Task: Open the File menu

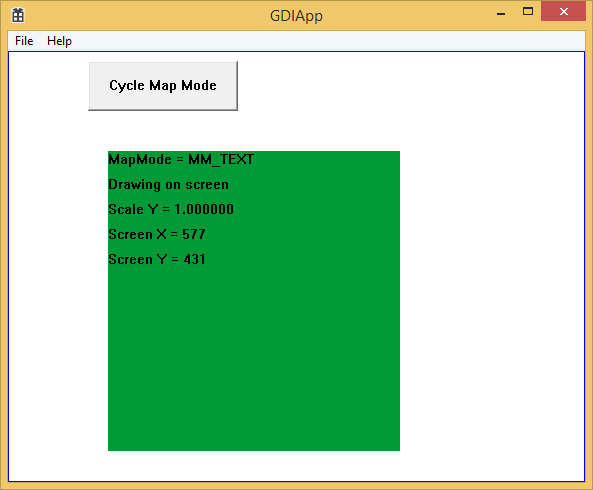Action: pos(24,41)
